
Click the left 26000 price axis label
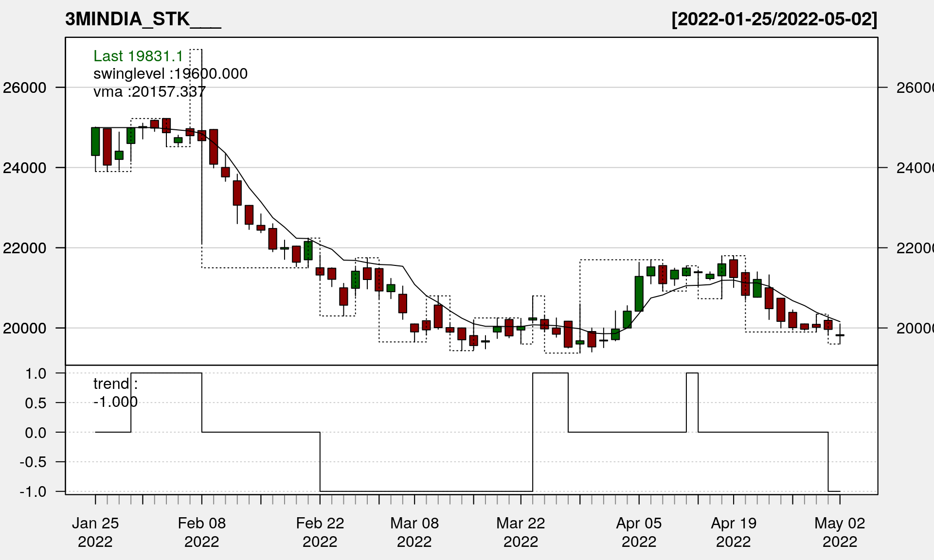(25, 88)
